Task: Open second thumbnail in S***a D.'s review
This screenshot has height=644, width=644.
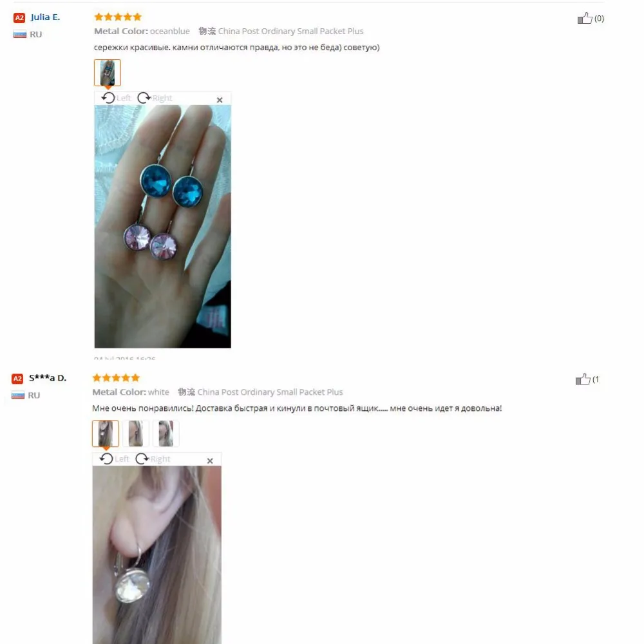Action: click(x=135, y=433)
